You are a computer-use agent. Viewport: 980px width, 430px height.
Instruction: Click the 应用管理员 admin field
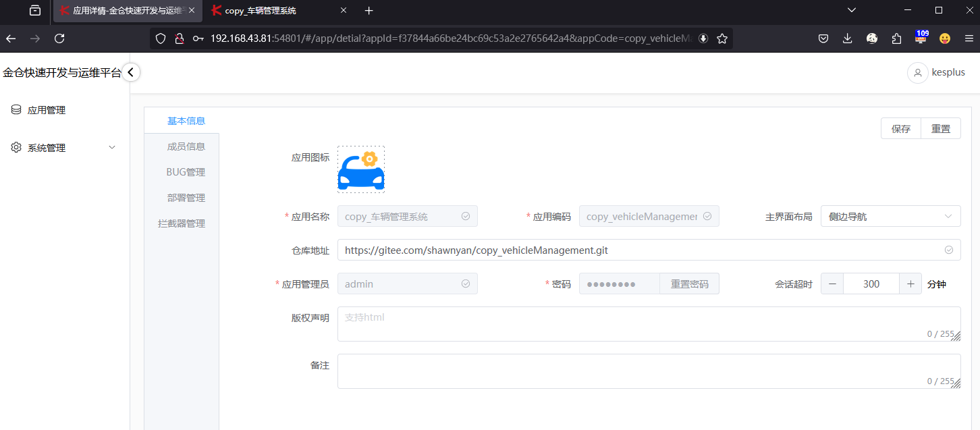pyautogui.click(x=408, y=284)
